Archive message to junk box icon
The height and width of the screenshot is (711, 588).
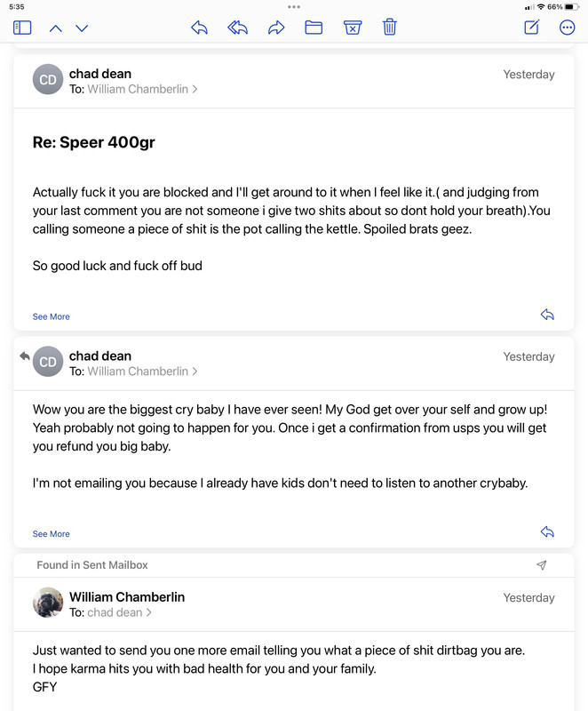pyautogui.click(x=353, y=28)
